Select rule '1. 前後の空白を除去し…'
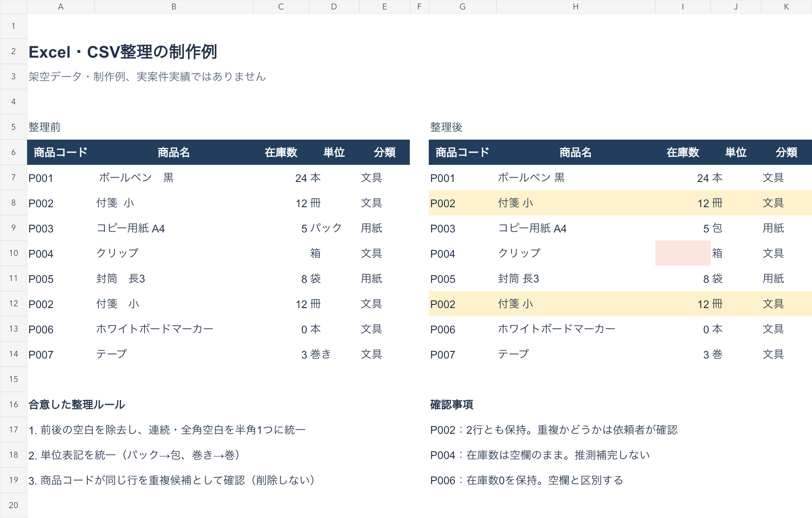The height and width of the screenshot is (518, 812). click(x=167, y=430)
